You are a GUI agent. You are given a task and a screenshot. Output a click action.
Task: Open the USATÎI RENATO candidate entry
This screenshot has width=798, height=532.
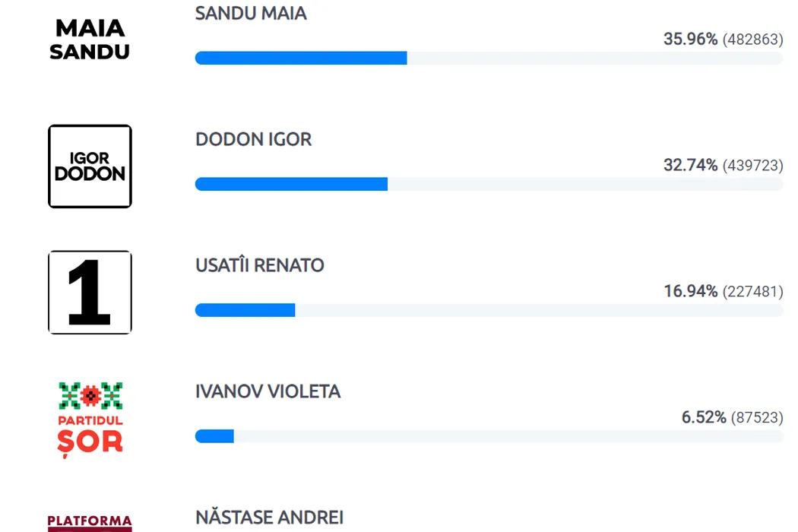pos(260,264)
